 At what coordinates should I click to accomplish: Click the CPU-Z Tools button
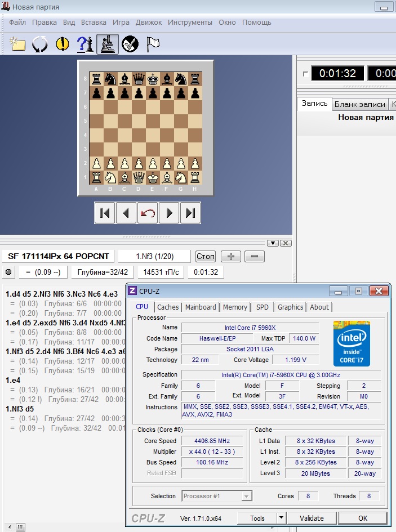257,518
